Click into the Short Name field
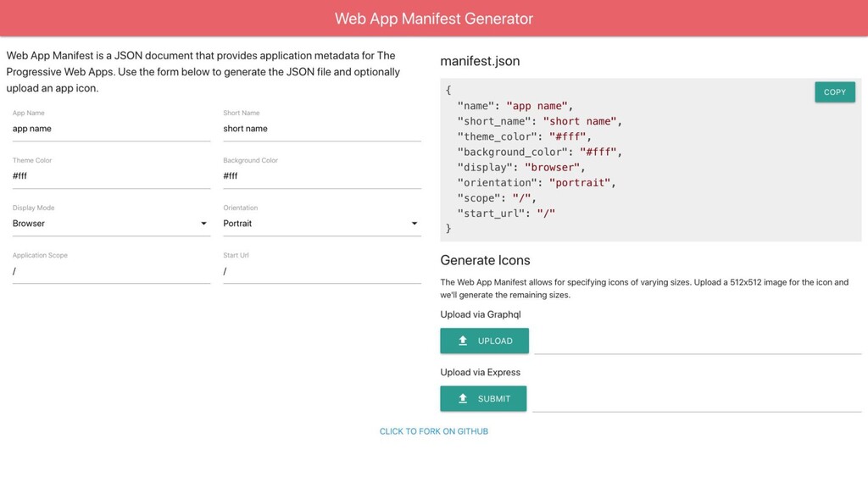This screenshot has width=868, height=488. (321, 129)
